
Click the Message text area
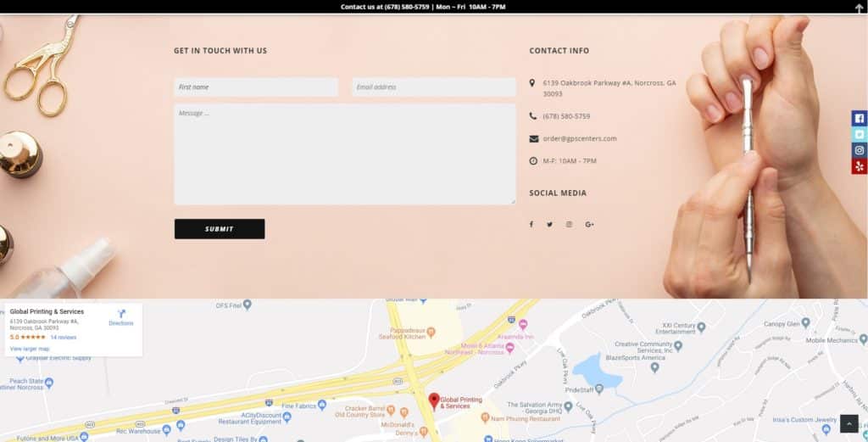tap(345, 154)
